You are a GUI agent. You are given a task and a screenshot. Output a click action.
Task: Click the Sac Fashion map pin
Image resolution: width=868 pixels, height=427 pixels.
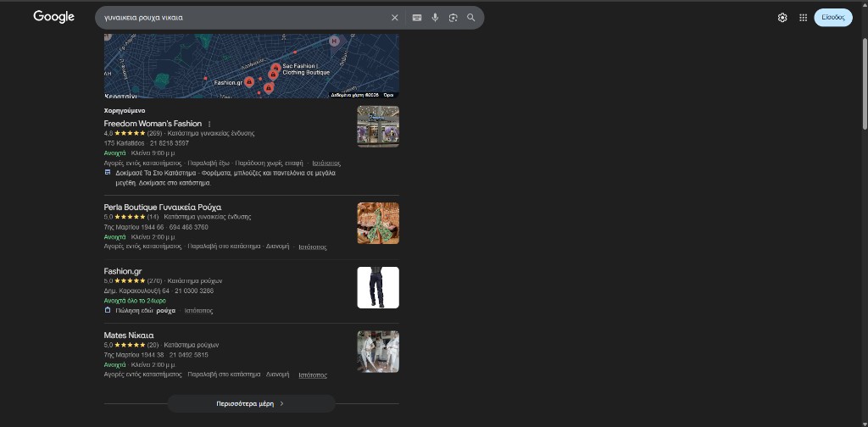click(x=275, y=68)
